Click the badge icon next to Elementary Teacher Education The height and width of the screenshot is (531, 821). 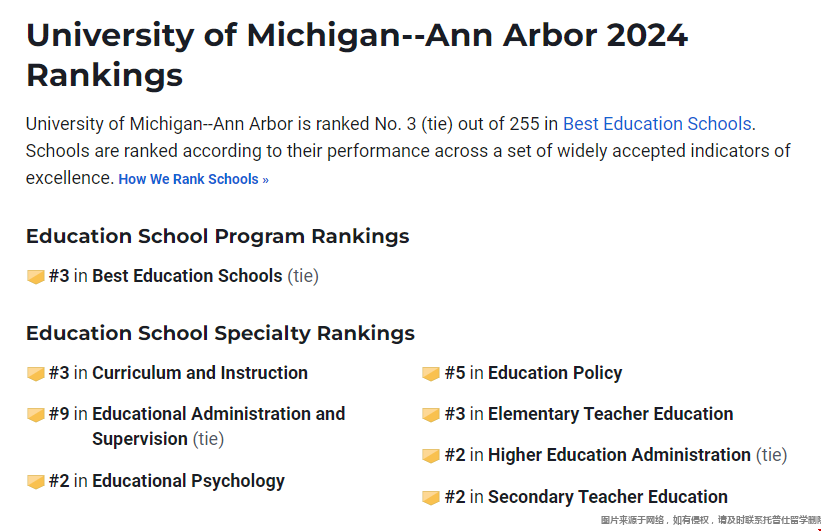coord(431,415)
